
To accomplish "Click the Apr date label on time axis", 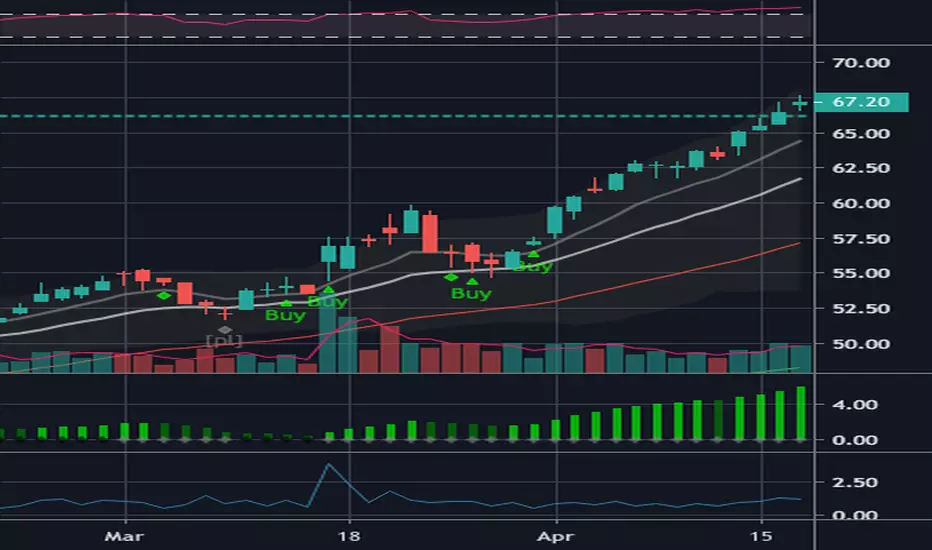I will point(555,536).
